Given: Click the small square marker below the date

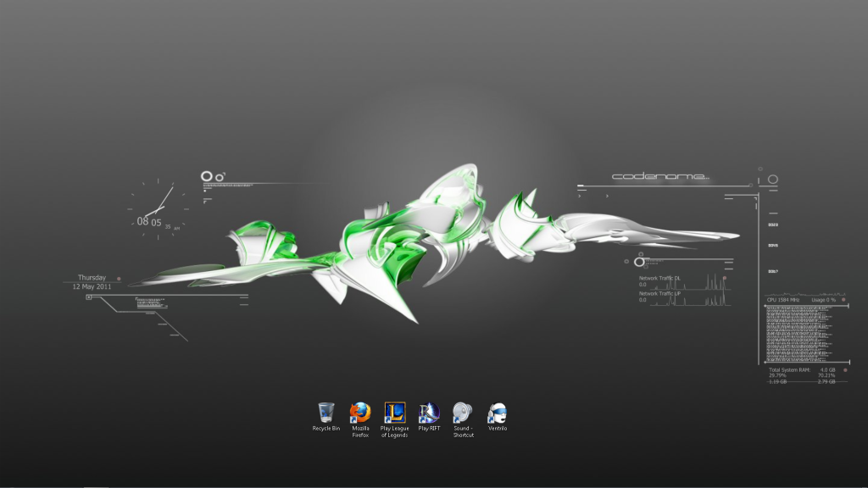Looking at the screenshot, I should tap(88, 297).
